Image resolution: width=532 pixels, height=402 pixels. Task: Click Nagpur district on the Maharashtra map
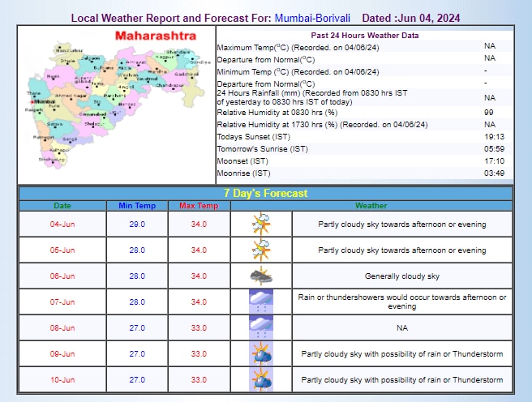[x=166, y=58]
